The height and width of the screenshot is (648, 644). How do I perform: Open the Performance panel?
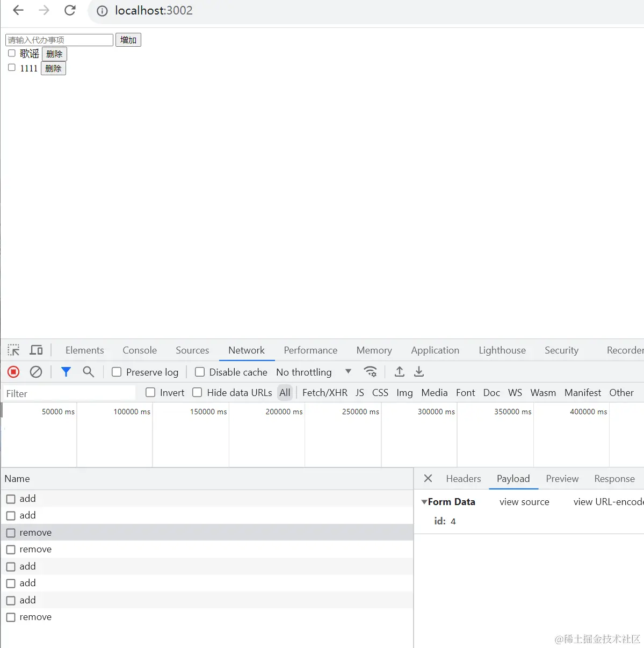pos(310,350)
